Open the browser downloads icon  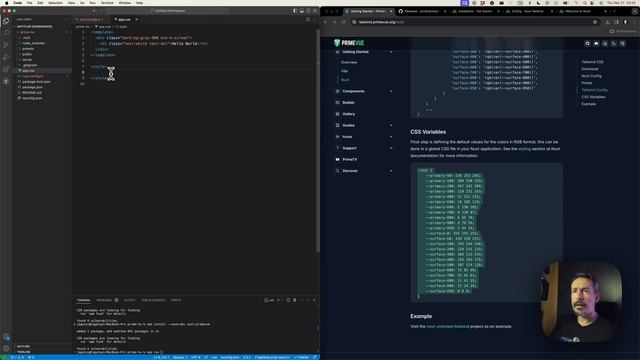[x=607, y=22]
